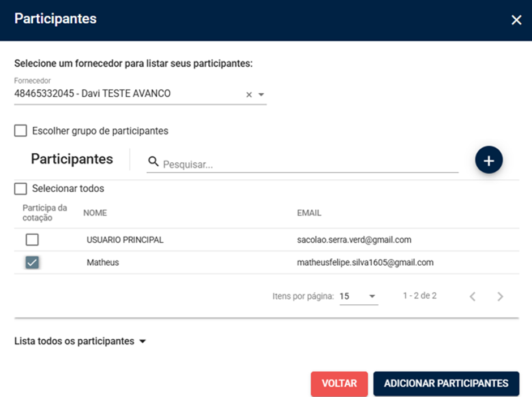Click the NOME column header
The width and height of the screenshot is (532, 397).
(x=95, y=213)
